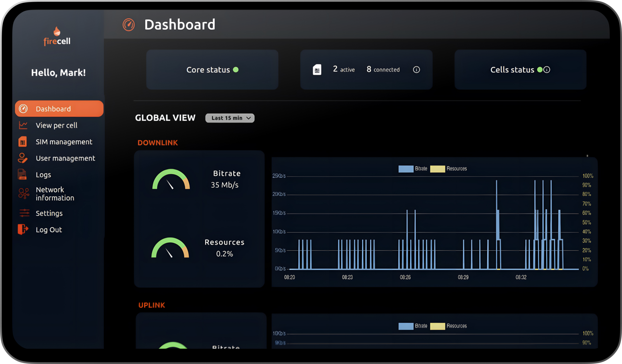The height and width of the screenshot is (364, 622).
Task: Click the Core status panel
Action: [212, 69]
